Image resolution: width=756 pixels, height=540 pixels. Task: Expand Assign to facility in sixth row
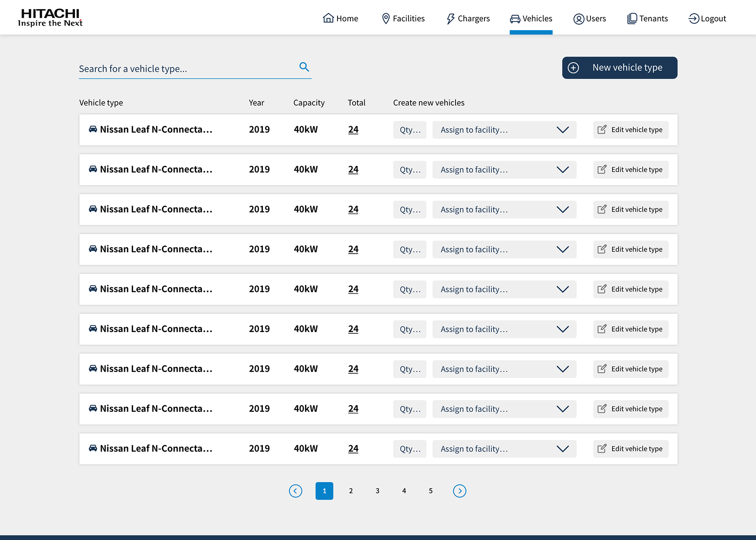click(504, 329)
